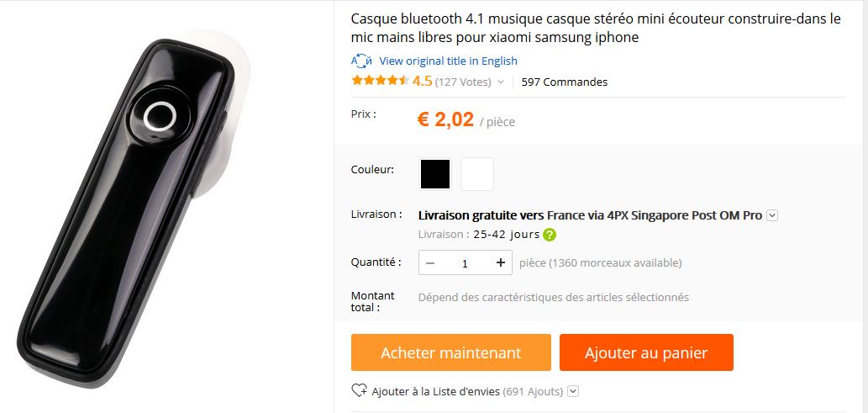Select the black color swatch

[435, 174]
